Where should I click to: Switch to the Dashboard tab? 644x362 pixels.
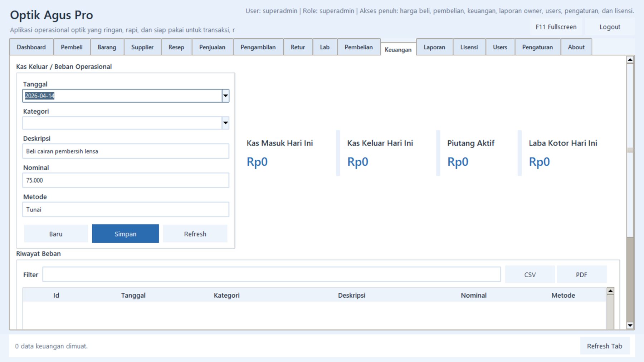[x=31, y=47]
